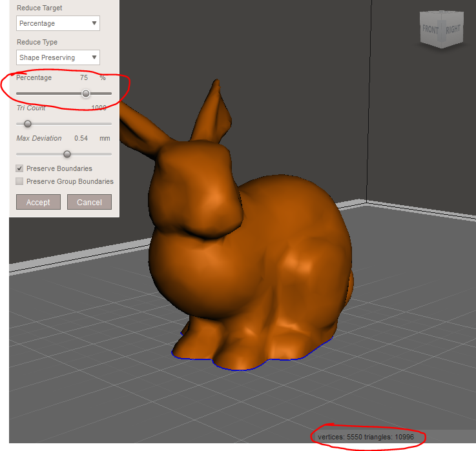Click the vertices and triangles status text
Viewport: 476px width, 451px height.
366,437
